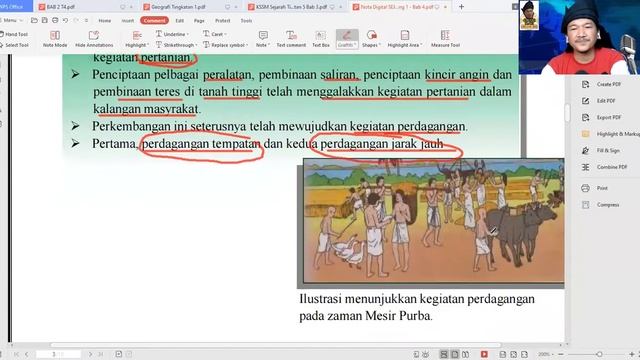Insert a Text Box

pyautogui.click(x=321, y=39)
